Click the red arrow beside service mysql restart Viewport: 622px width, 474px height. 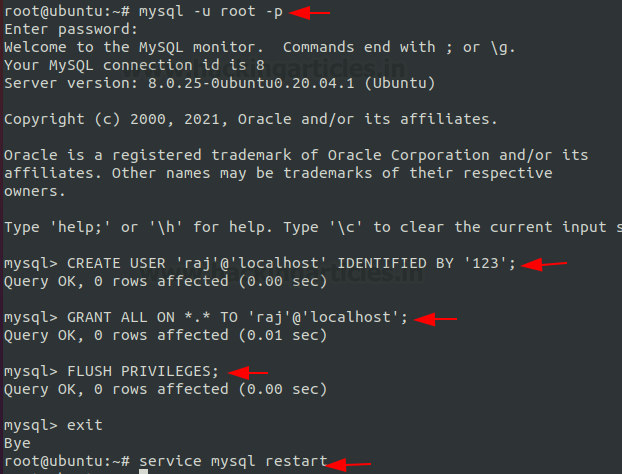click(347, 464)
